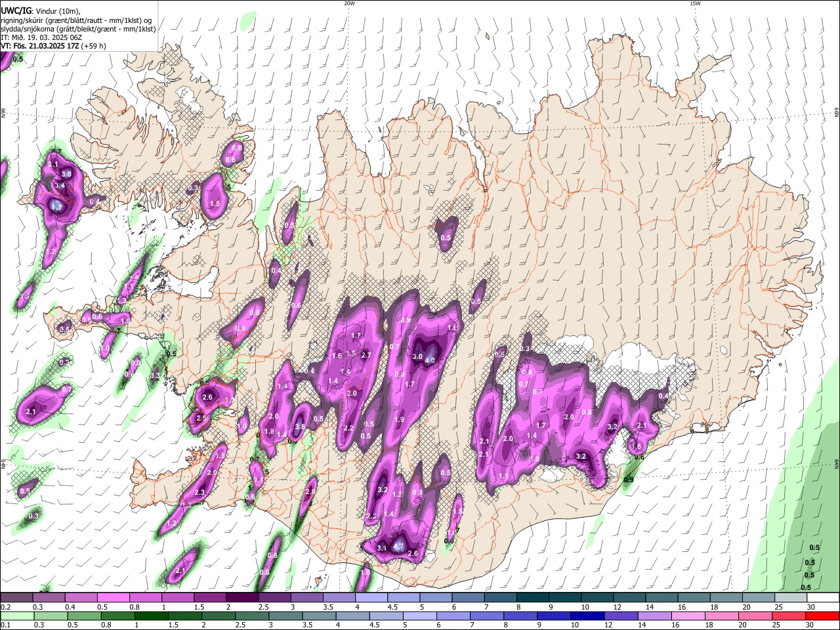Click the 'IT: Mið. 19. 03. 2025 06Z' line
Viewport: 840px width, 630px height.
click(41, 37)
